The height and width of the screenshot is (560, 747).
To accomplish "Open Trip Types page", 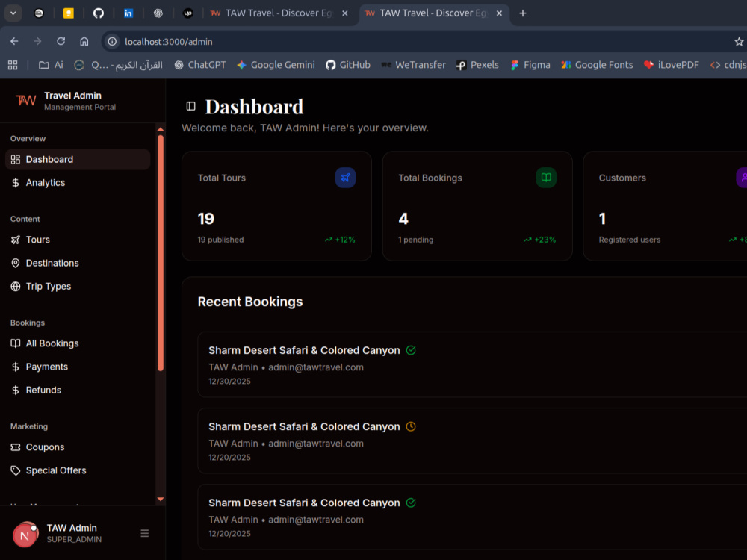I will click(x=78, y=286).
